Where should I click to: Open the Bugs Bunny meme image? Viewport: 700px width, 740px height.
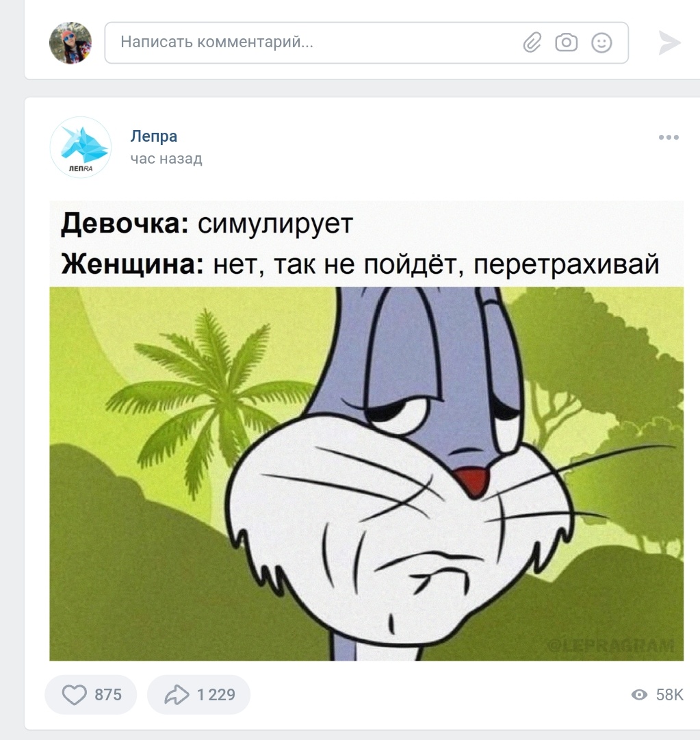(x=367, y=473)
